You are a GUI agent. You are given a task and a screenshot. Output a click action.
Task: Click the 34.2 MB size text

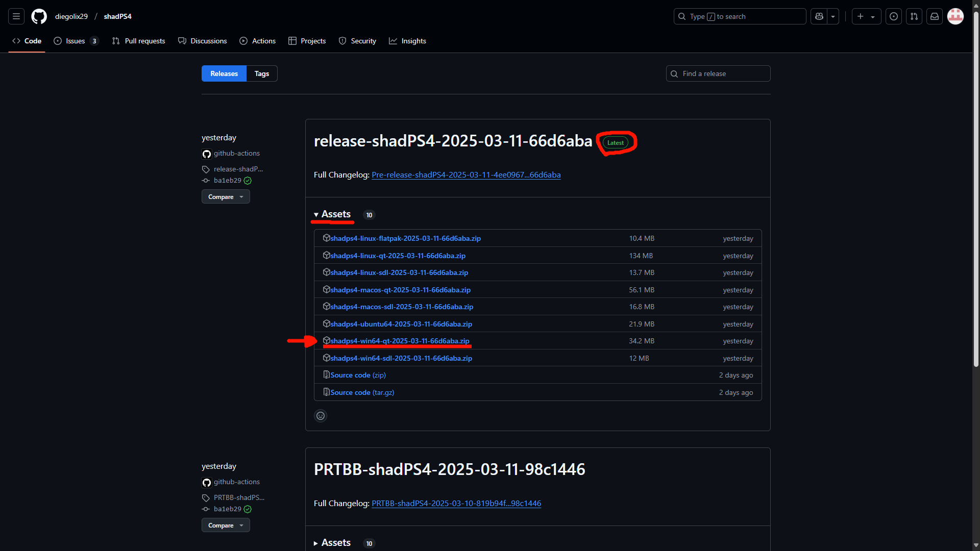pyautogui.click(x=642, y=341)
